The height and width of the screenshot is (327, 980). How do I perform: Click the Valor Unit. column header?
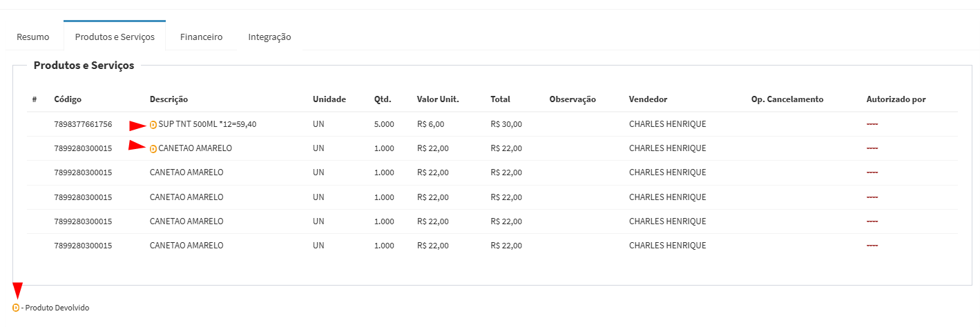[438, 99]
